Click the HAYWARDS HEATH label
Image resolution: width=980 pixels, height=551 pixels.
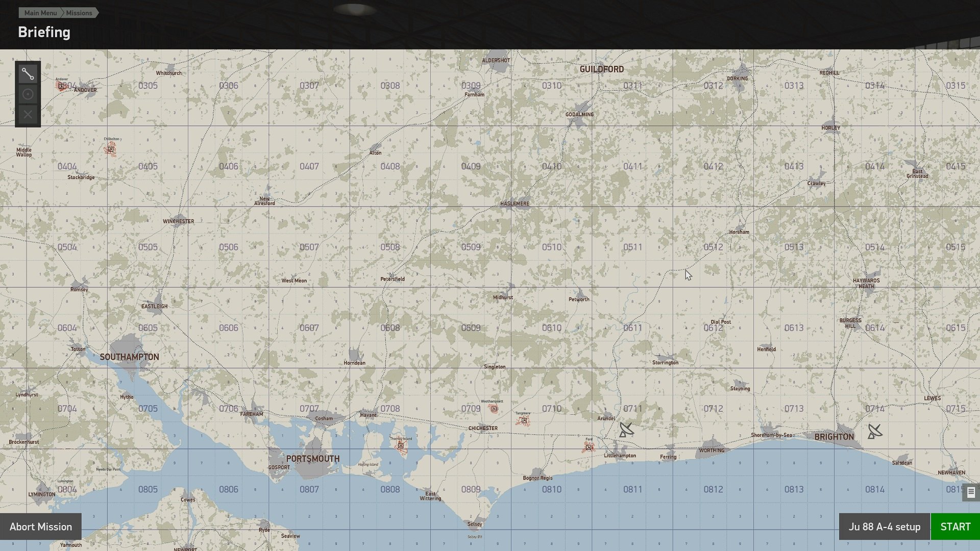[866, 283]
